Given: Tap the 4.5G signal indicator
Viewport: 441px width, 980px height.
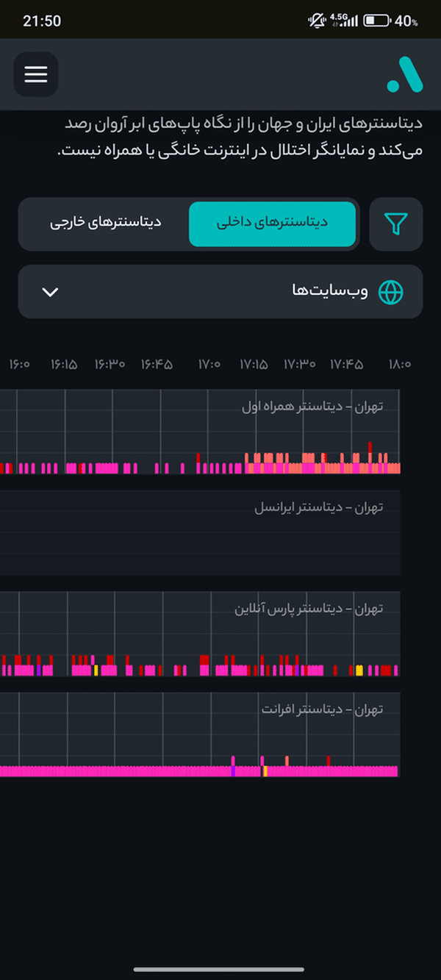Looking at the screenshot, I should coord(344,20).
